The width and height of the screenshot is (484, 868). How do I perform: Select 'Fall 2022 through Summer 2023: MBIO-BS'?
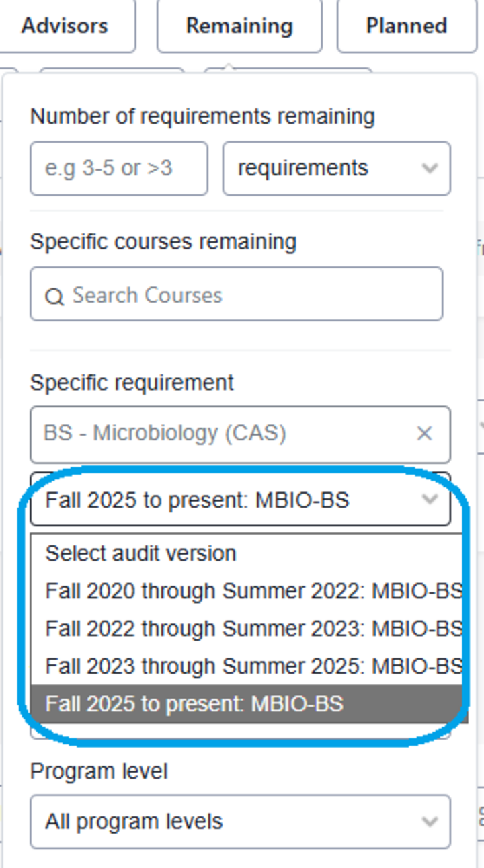pos(249,628)
